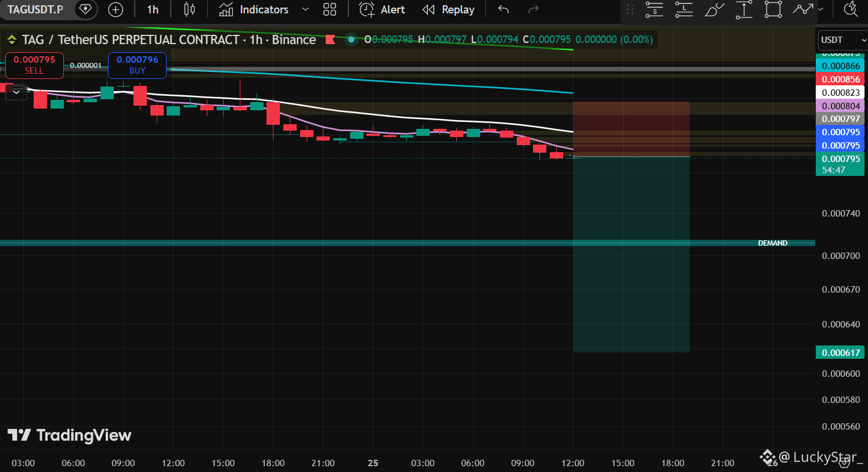Select the short position red stop zone
This screenshot has height=472, width=868.
pyautogui.click(x=631, y=129)
